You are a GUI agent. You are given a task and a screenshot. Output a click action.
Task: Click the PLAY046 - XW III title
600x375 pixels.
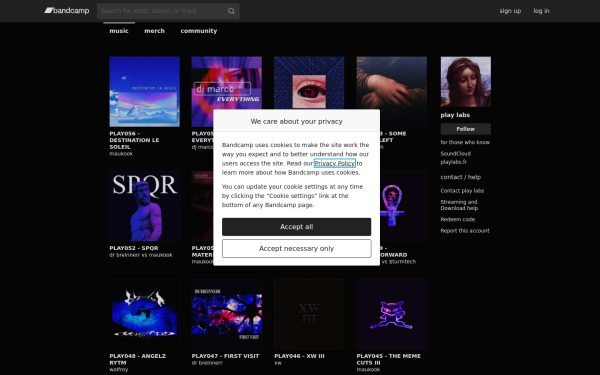(x=299, y=356)
